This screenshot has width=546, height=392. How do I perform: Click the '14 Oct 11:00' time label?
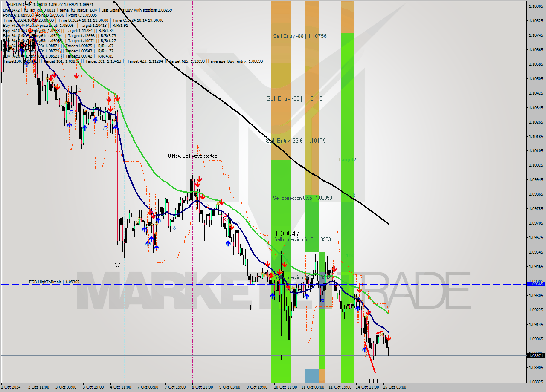click(x=367, y=387)
